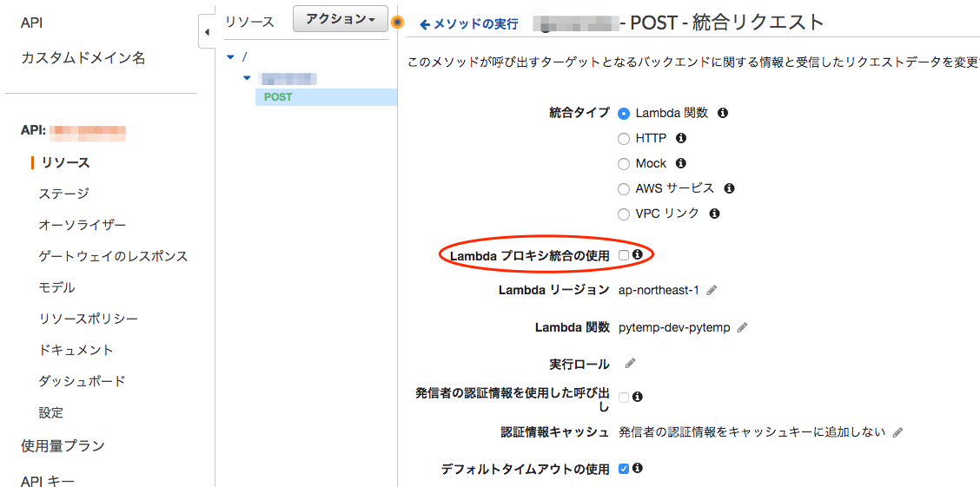Go back via メソッドの実行 link
Image resolution: width=980 pixels, height=487 pixels.
click(x=469, y=24)
